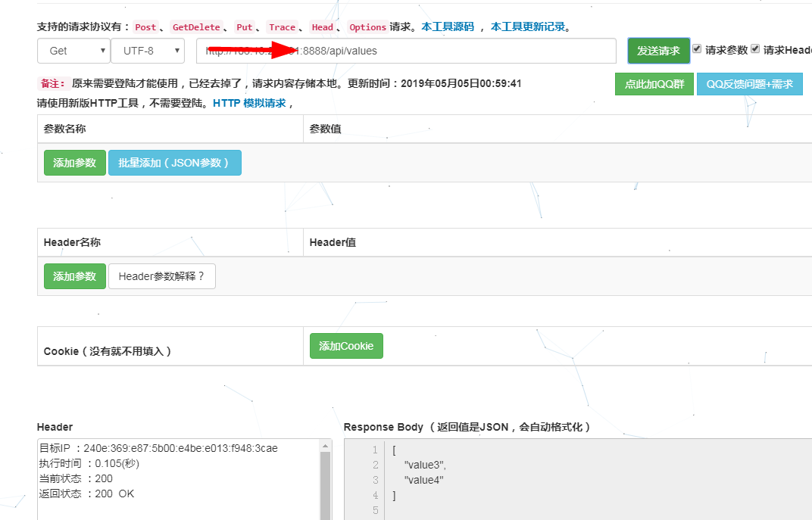812x520 pixels.
Task: Click the Post protocol tag
Action: coord(145,27)
